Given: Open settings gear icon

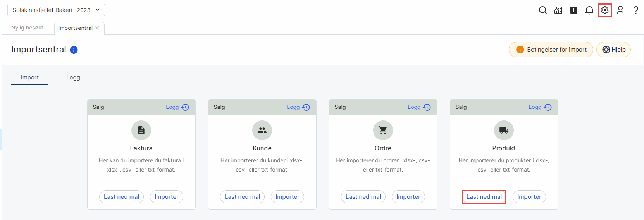Looking at the screenshot, I should point(605,10).
